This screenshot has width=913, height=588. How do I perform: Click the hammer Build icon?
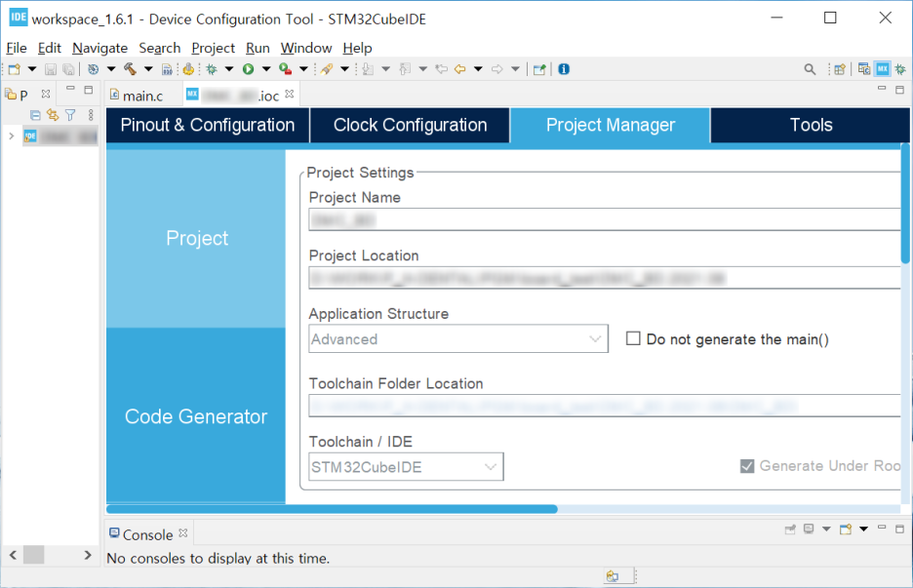[x=130, y=69]
